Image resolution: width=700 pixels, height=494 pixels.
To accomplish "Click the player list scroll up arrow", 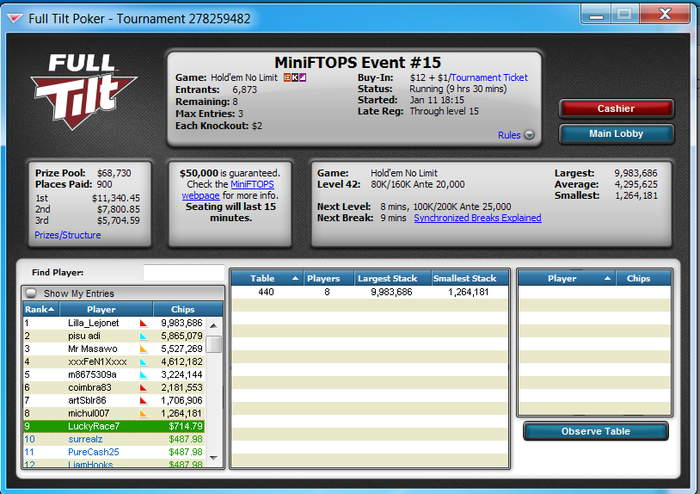I will point(214,326).
